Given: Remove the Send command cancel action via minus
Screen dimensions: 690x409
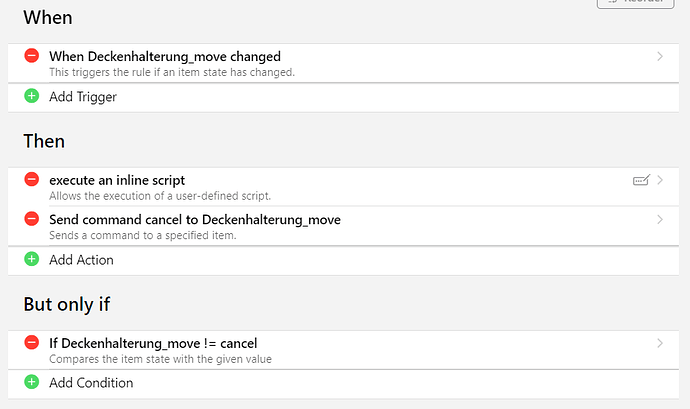Looking at the screenshot, I should [x=32, y=220].
